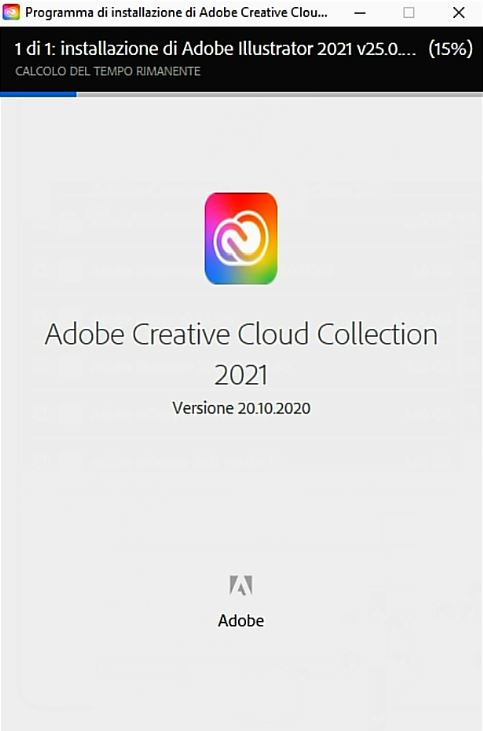Click the gray Adobe logo emblem
Image resolution: width=483 pixels, height=731 pixels.
point(241,586)
